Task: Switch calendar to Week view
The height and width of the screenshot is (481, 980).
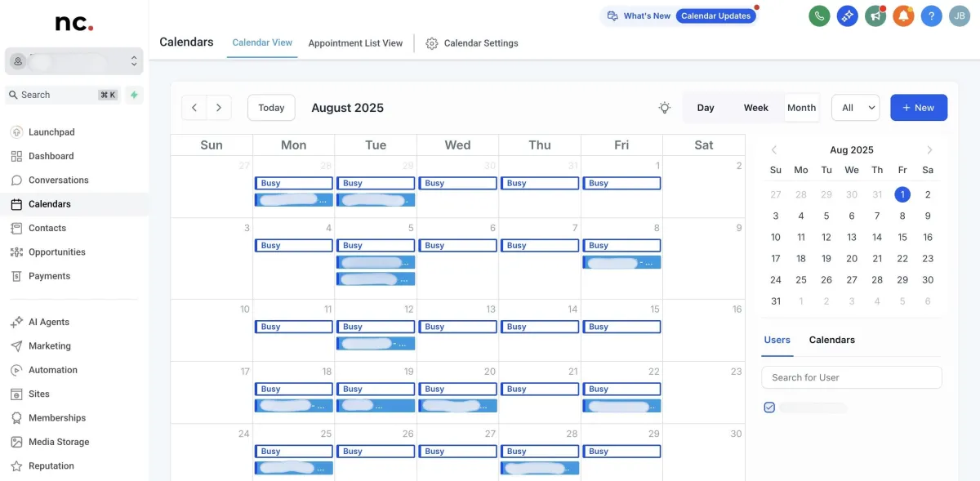Action: 755,108
